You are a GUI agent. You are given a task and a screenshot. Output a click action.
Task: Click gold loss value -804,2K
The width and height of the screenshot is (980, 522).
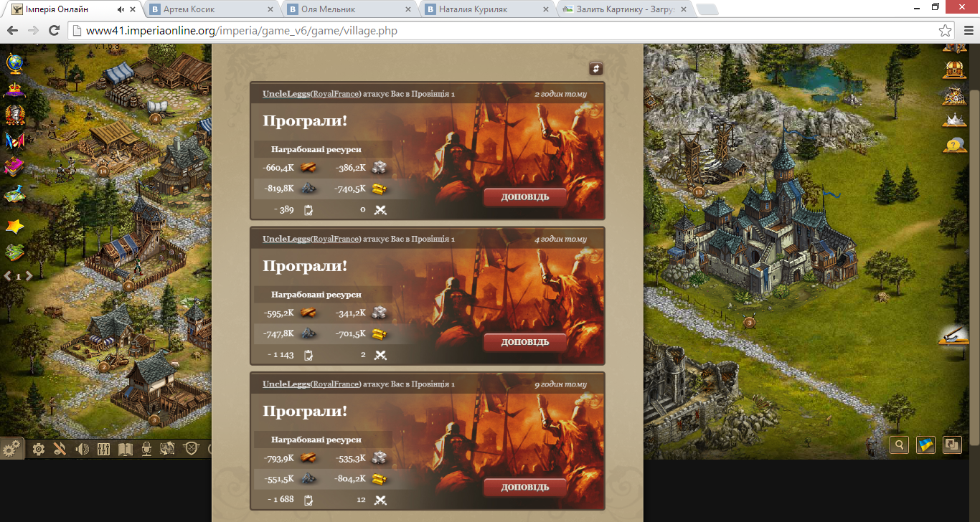pos(350,478)
